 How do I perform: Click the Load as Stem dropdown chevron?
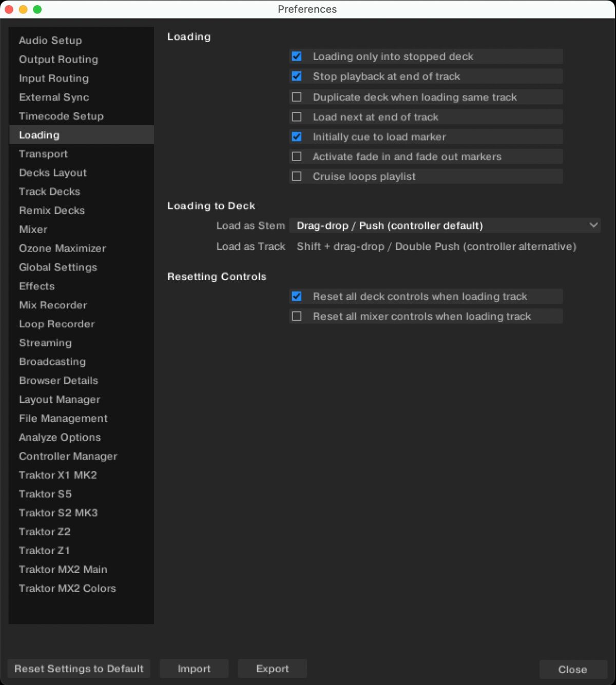[593, 225]
